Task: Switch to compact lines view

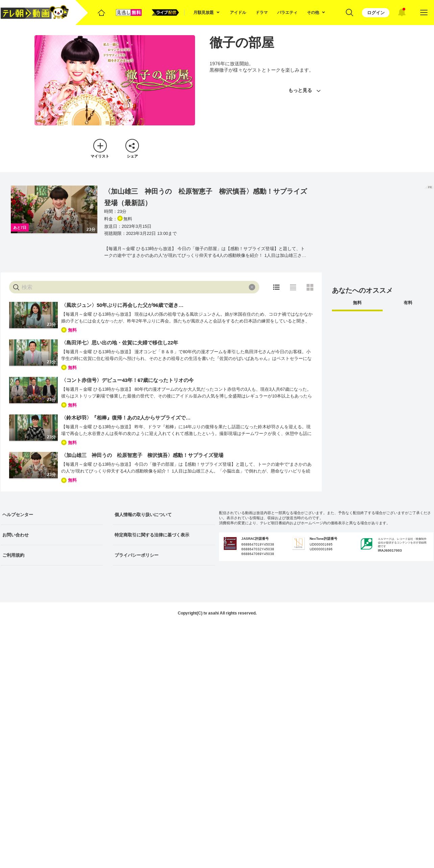Action: click(293, 287)
